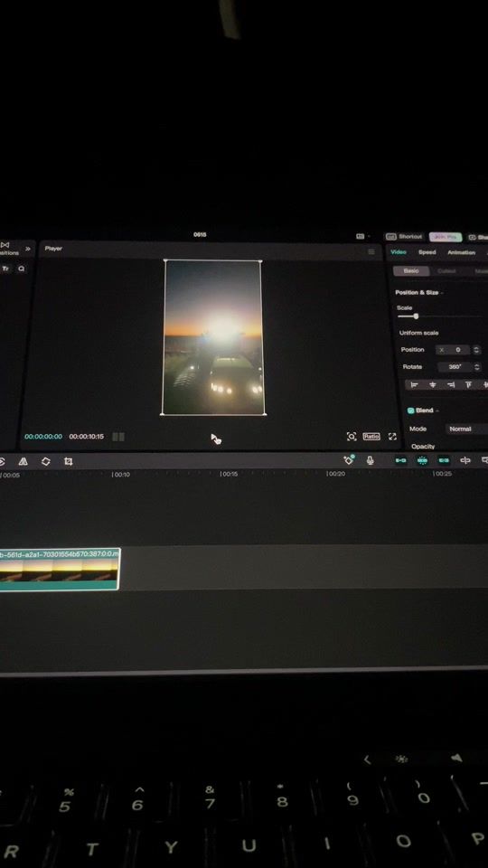Align clip to top
Viewport: 488px width, 868px height.
pos(469,385)
